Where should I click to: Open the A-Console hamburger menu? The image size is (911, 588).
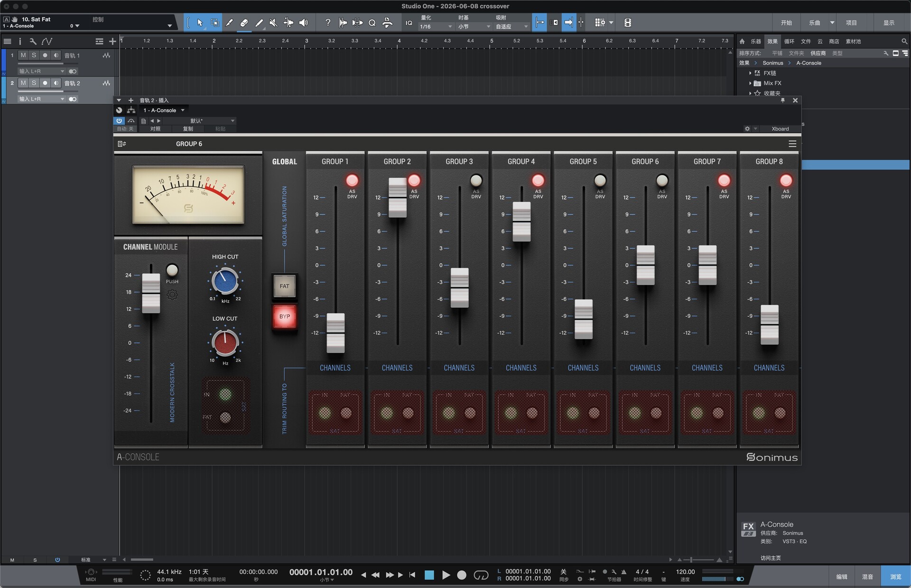pos(792,144)
